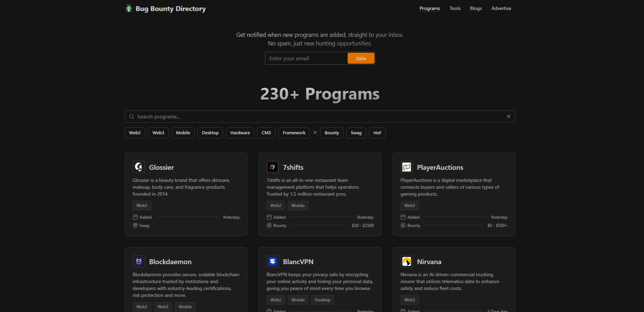644x312 pixels.
Task: Dismiss search text via the X icon
Action: (508, 116)
